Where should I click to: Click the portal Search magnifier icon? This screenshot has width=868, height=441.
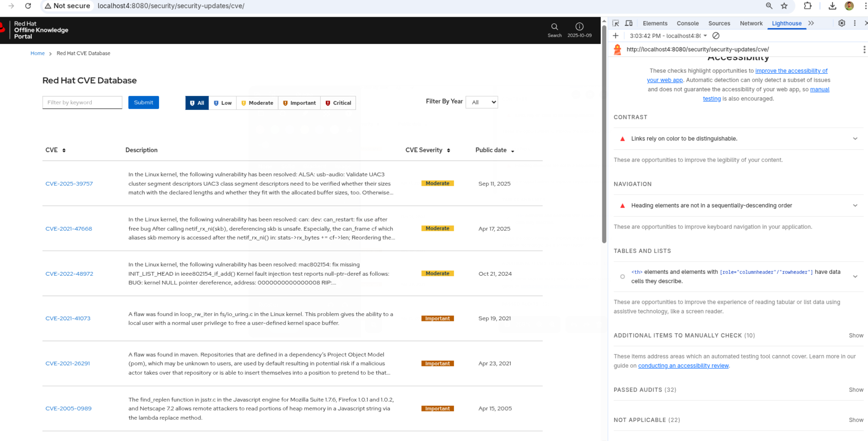[554, 27]
